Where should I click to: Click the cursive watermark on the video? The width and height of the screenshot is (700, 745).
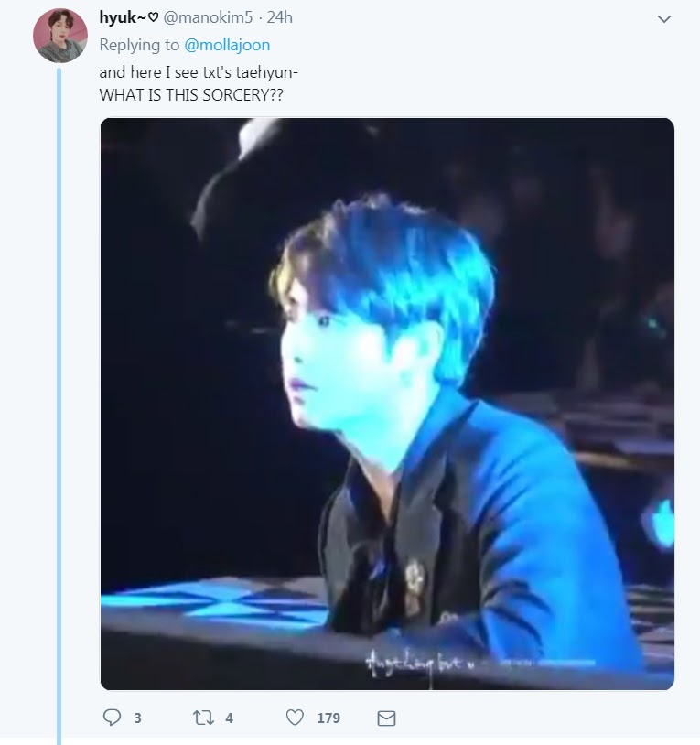pos(418,662)
